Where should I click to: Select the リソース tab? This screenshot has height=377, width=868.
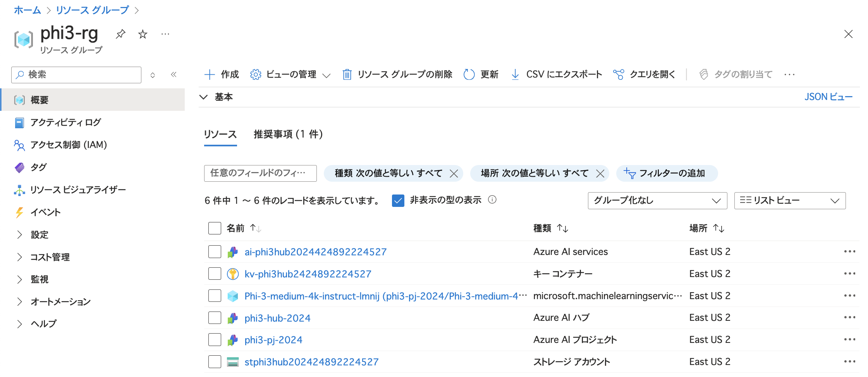(220, 134)
